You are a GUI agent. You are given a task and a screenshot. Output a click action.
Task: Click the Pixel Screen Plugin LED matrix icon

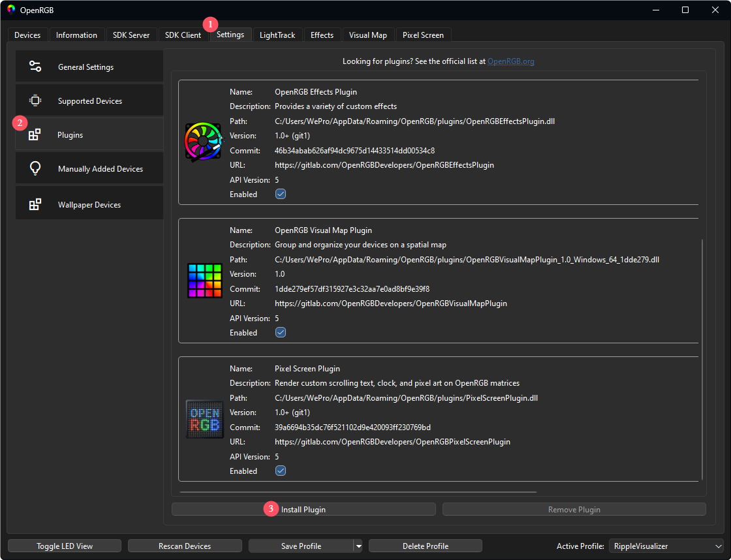coord(205,419)
